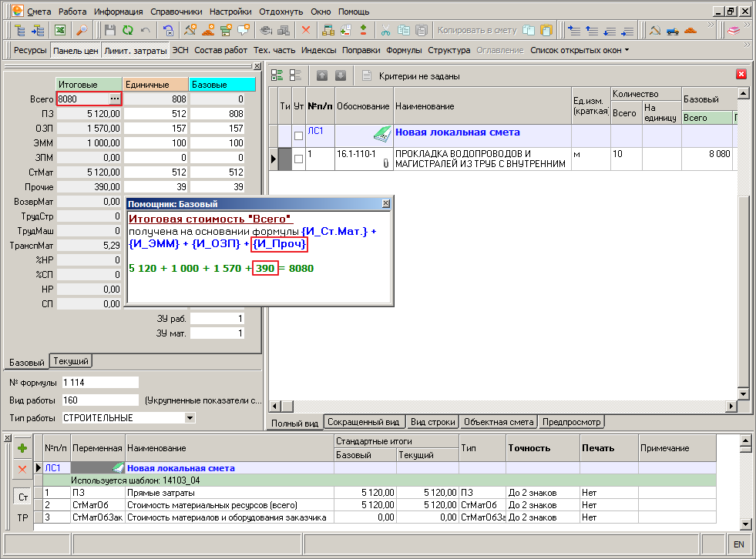Expand the Список открытых окон list

point(580,50)
